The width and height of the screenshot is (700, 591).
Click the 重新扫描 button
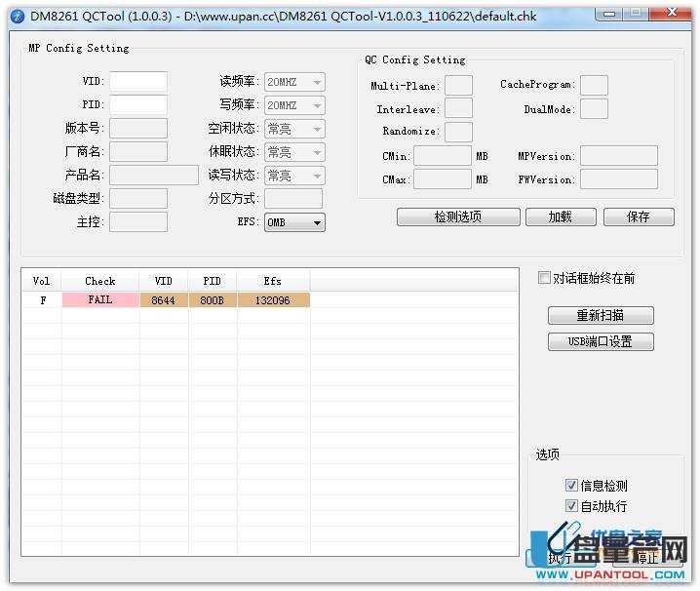601,316
